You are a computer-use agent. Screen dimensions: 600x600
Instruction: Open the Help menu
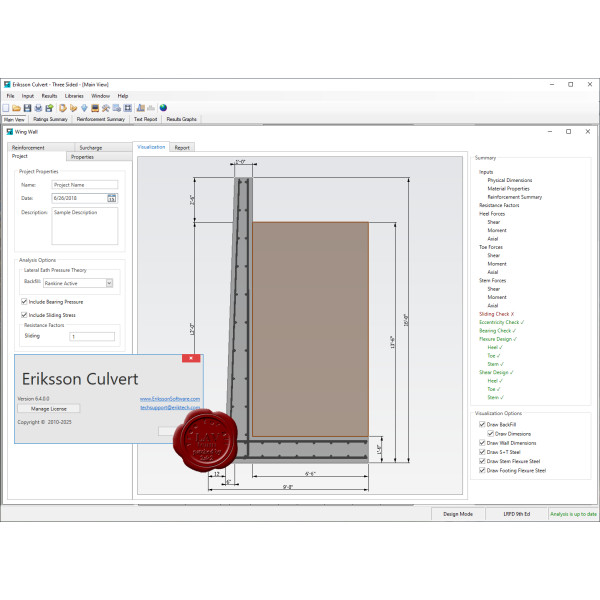(123, 96)
